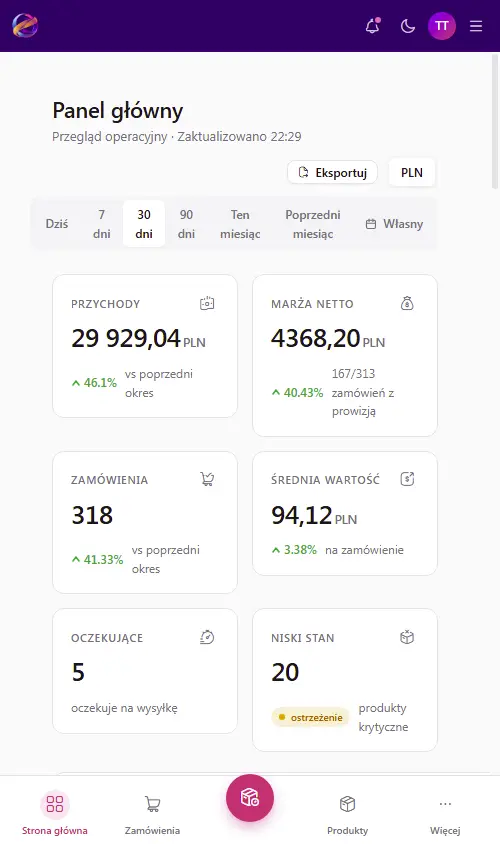Select the Poprzedni miesiąc tab
500x844 pixels.
pyautogui.click(x=313, y=224)
